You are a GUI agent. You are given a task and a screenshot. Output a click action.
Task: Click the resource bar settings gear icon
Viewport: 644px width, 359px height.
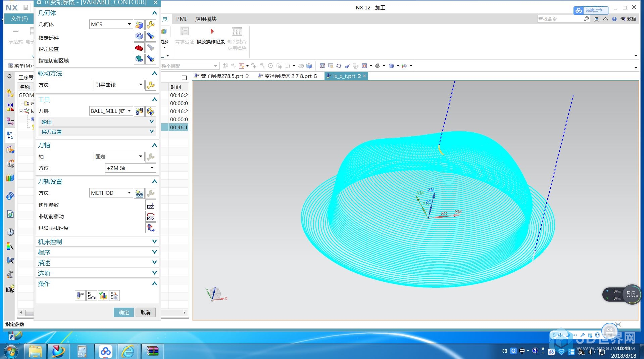point(9,76)
